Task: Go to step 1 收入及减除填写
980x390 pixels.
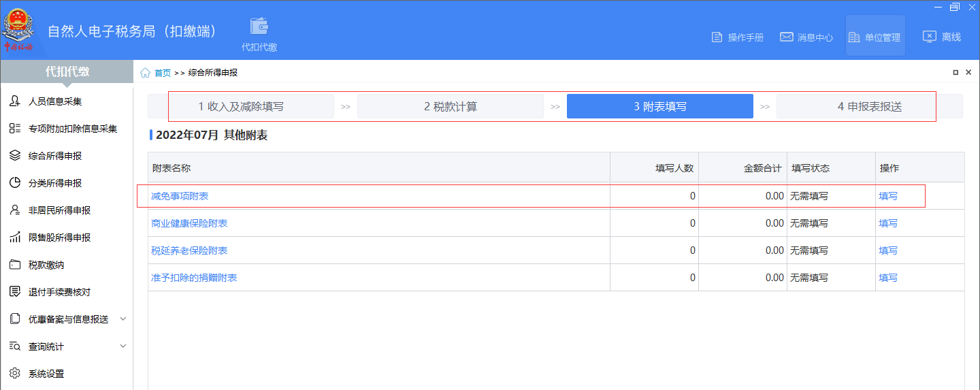Action: coord(241,106)
